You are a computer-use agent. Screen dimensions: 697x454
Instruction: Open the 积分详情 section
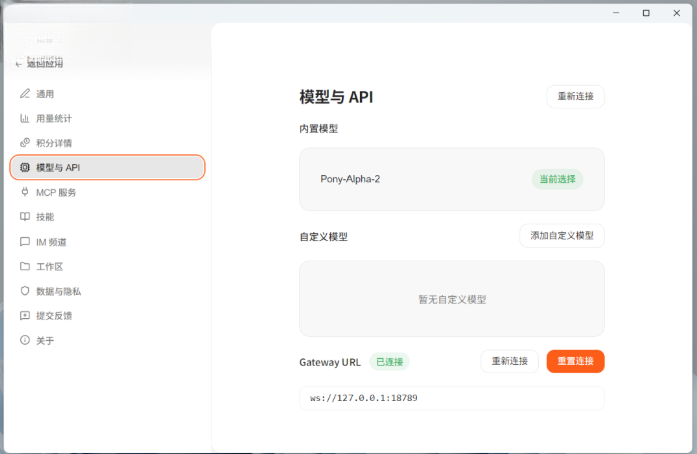[107, 143]
